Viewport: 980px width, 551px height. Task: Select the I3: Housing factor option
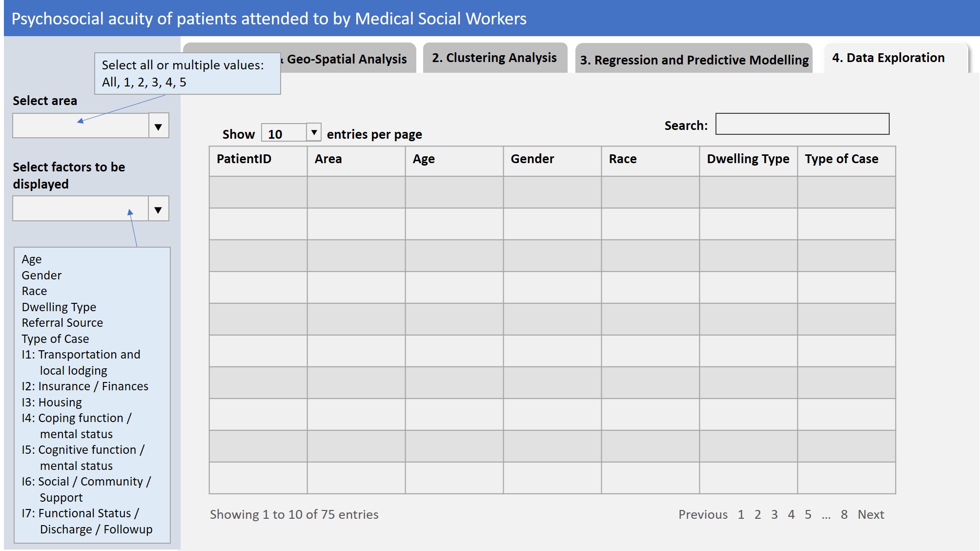tap(51, 402)
